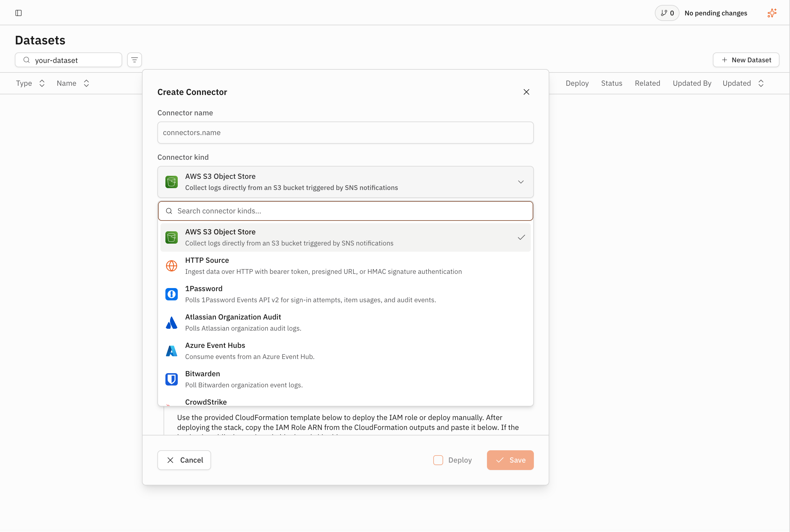Click the Status column header

click(611, 83)
